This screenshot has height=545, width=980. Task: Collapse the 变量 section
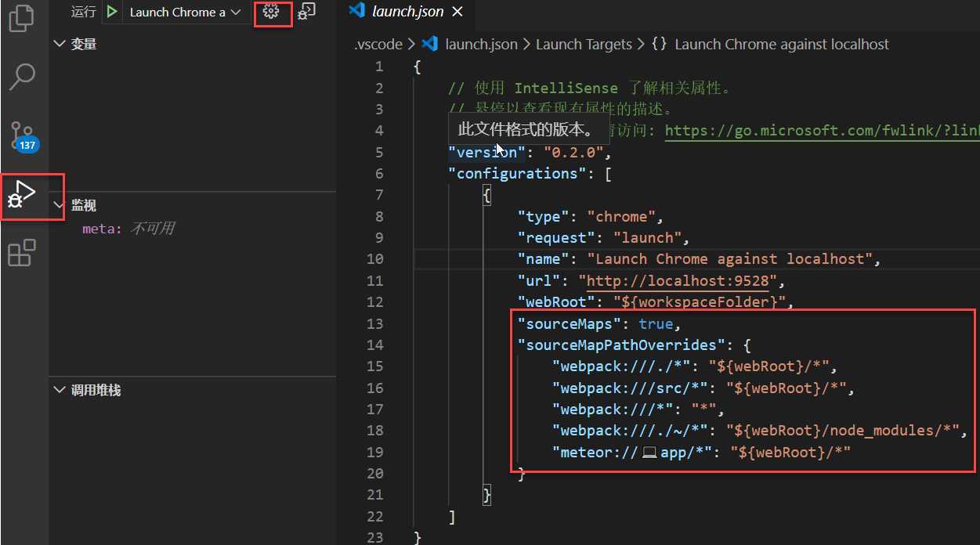60,44
